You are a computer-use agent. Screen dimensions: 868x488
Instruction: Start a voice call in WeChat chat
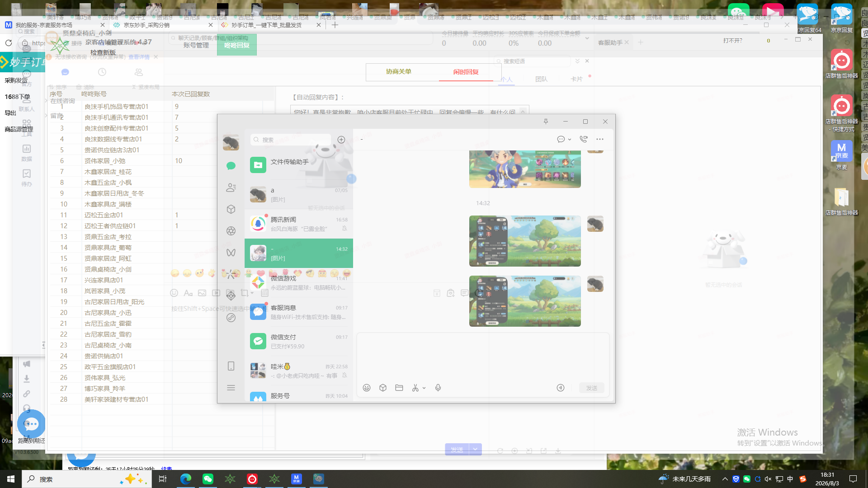(584, 139)
